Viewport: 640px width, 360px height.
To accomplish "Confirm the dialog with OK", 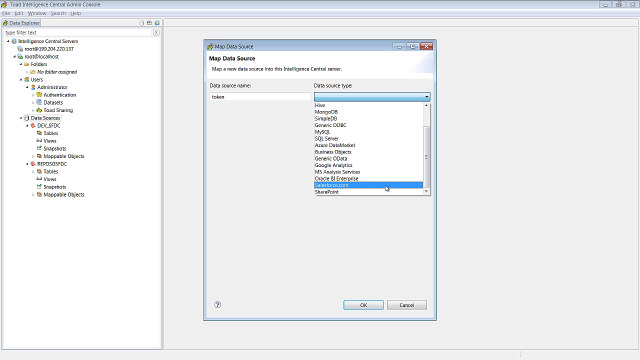I will 363,305.
